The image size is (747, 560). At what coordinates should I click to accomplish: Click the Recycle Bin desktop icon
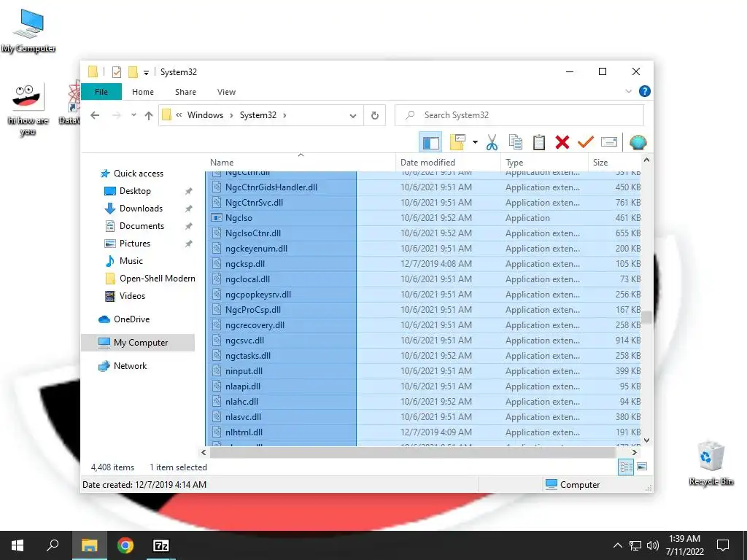click(x=711, y=464)
